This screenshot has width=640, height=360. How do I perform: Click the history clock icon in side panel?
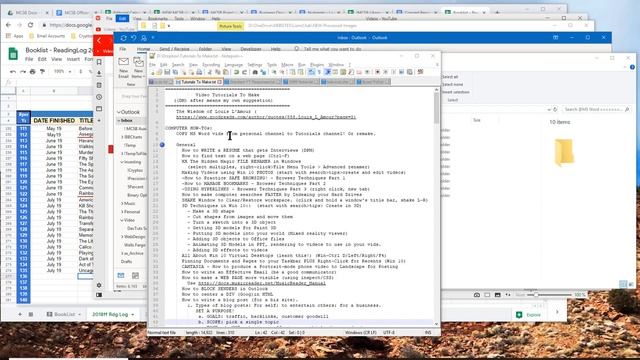pyautogui.click(x=99, y=97)
